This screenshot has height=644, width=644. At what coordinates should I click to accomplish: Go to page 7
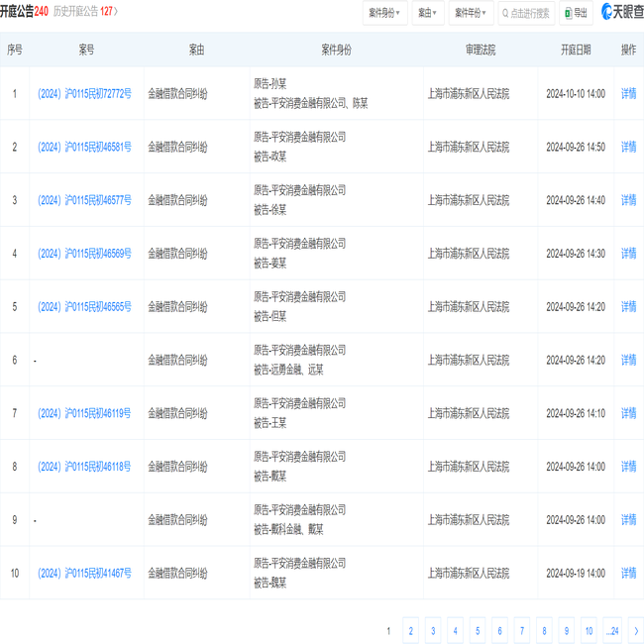(x=521, y=630)
